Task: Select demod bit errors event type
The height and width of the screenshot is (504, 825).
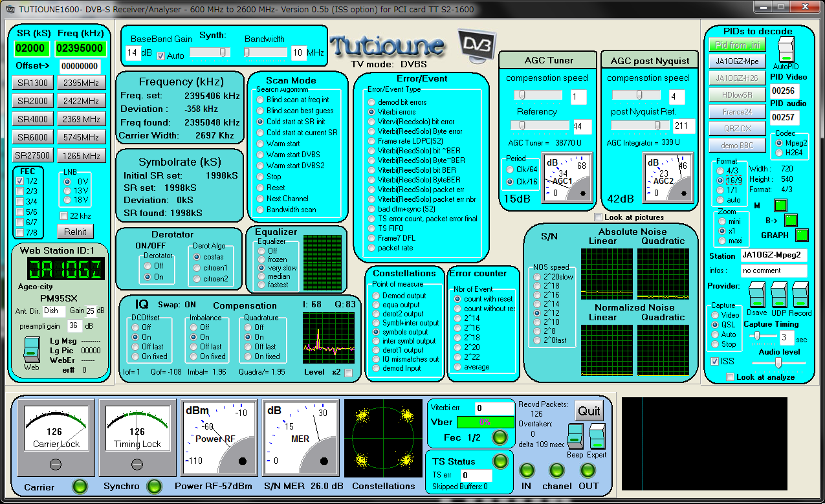Action: (371, 102)
